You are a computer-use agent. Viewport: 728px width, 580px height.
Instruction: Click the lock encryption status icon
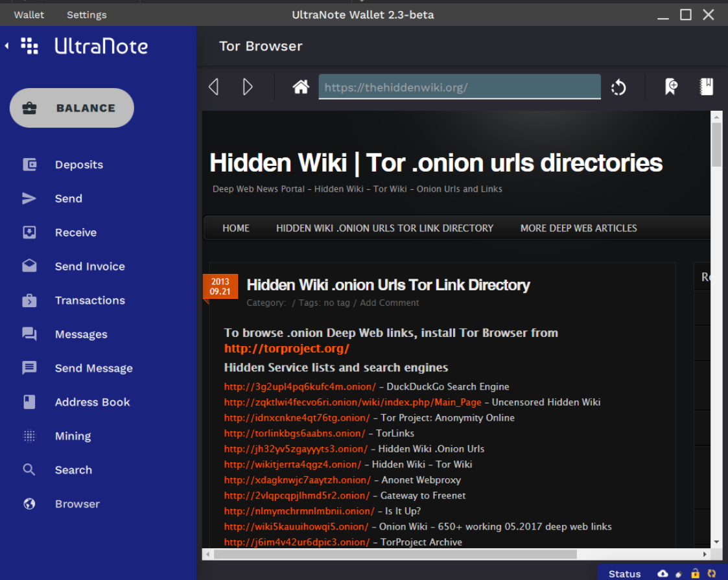(x=695, y=574)
